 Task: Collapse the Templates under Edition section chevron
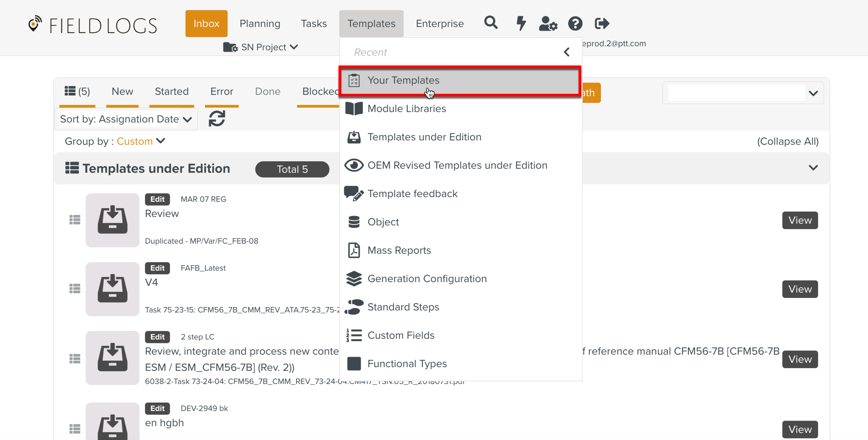813,168
